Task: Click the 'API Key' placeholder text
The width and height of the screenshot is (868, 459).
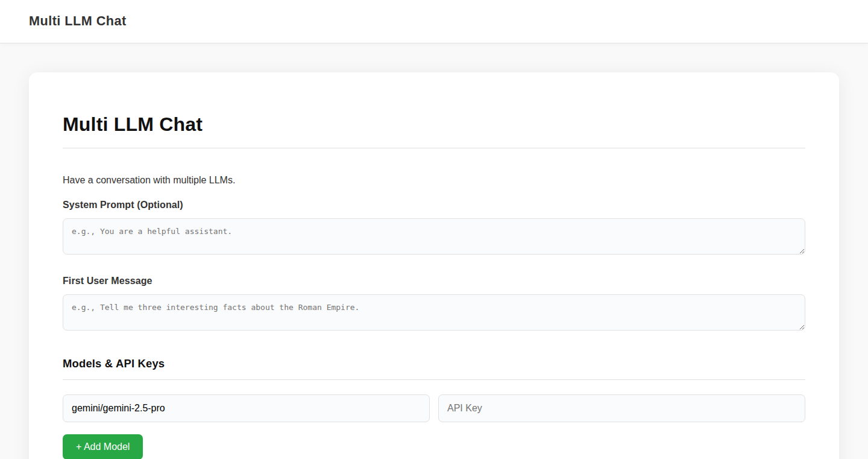Action: 465,408
